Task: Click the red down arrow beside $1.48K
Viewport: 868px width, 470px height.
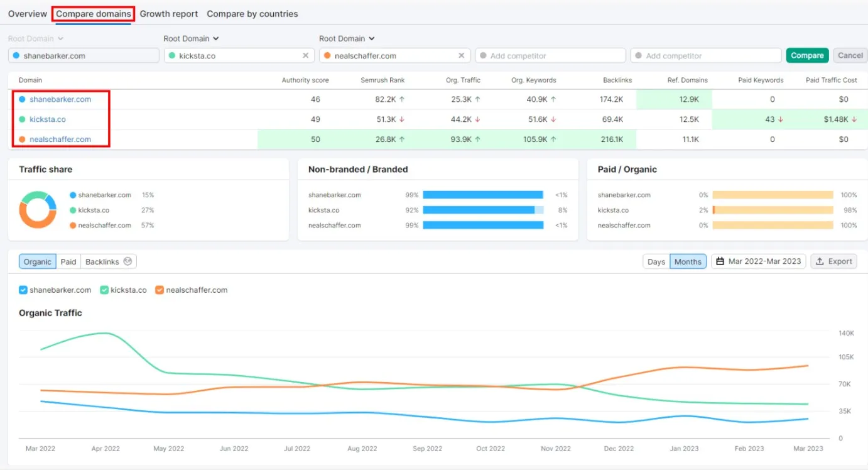Action: [854, 119]
